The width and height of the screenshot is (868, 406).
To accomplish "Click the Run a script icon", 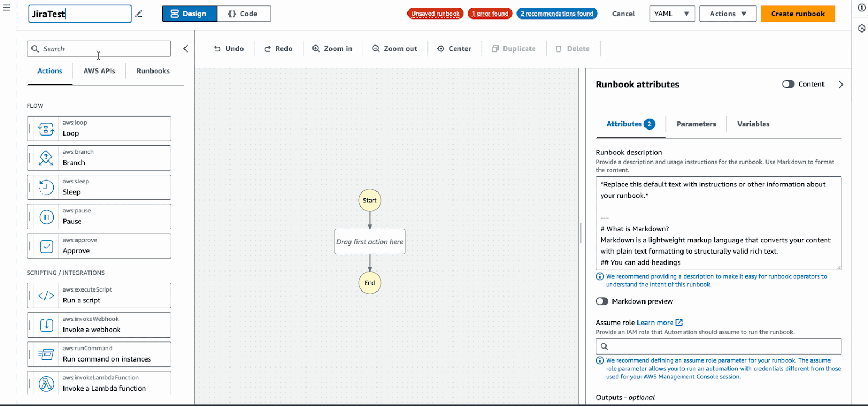I will coord(46,296).
